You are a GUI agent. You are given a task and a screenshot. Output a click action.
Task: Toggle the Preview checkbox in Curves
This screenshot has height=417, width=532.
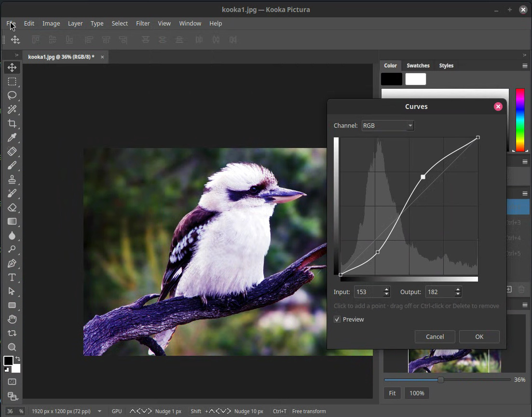point(337,319)
